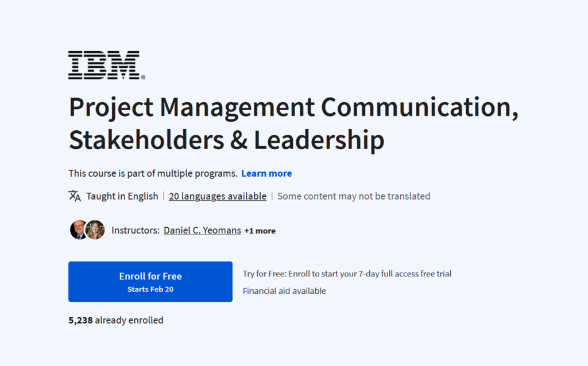The height and width of the screenshot is (366, 588).
Task: Click the IBM logo
Action: pyautogui.click(x=106, y=65)
